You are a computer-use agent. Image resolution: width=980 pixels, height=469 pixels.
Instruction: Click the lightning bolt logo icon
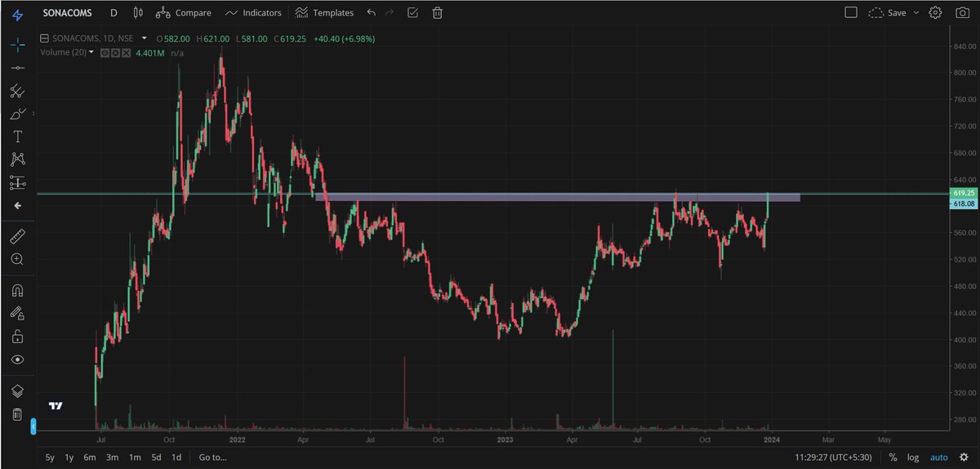point(18,14)
